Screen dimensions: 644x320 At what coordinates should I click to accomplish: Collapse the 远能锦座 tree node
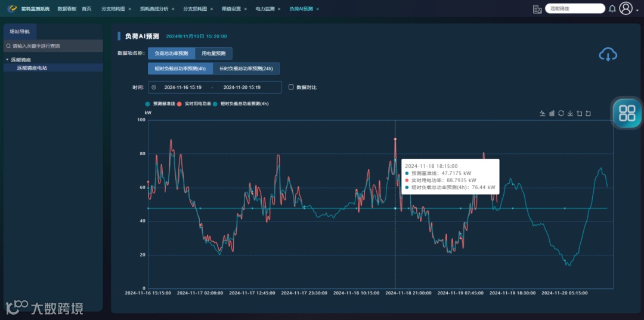pyautogui.click(x=7, y=60)
